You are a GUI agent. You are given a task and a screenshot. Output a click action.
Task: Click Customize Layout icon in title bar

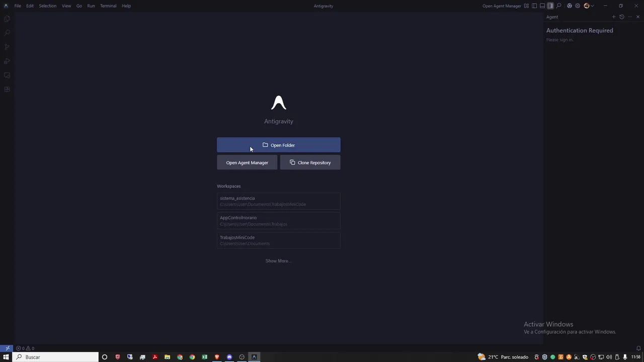click(x=526, y=6)
